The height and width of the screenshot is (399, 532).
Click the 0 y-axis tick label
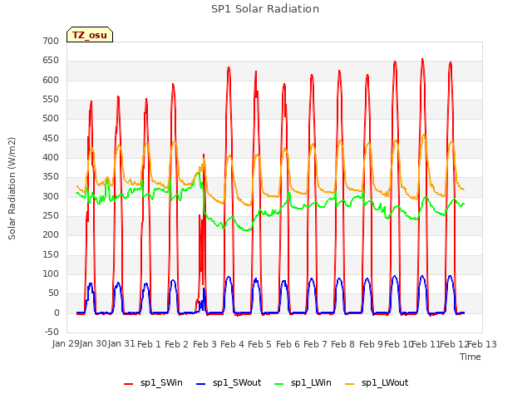[57, 313]
